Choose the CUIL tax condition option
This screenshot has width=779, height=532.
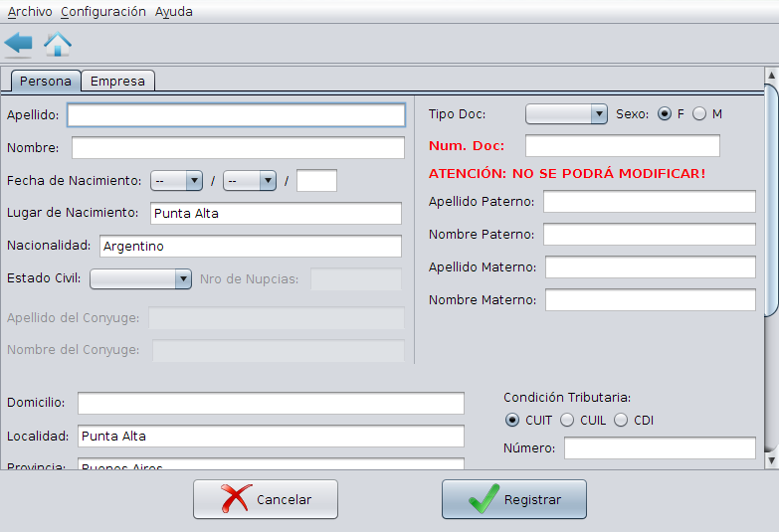coord(567,421)
